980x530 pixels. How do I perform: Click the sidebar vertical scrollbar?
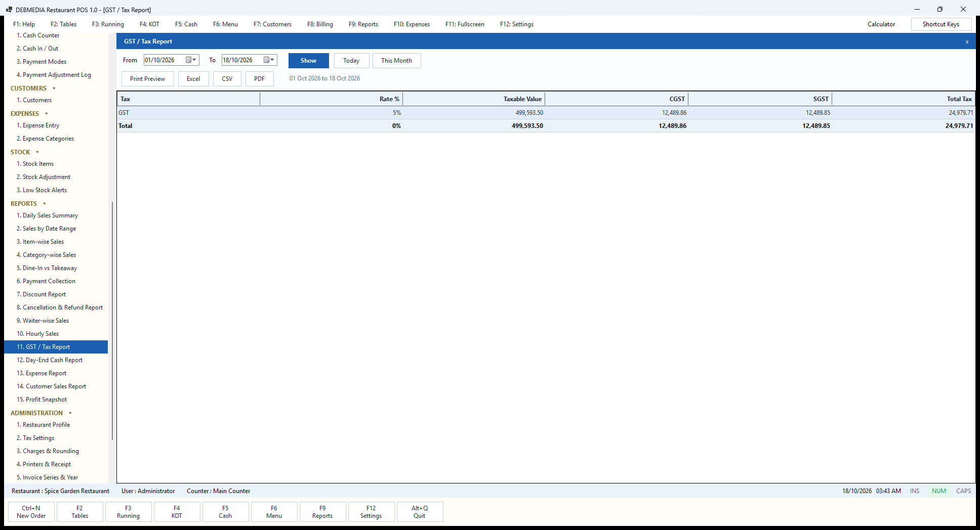click(112, 321)
